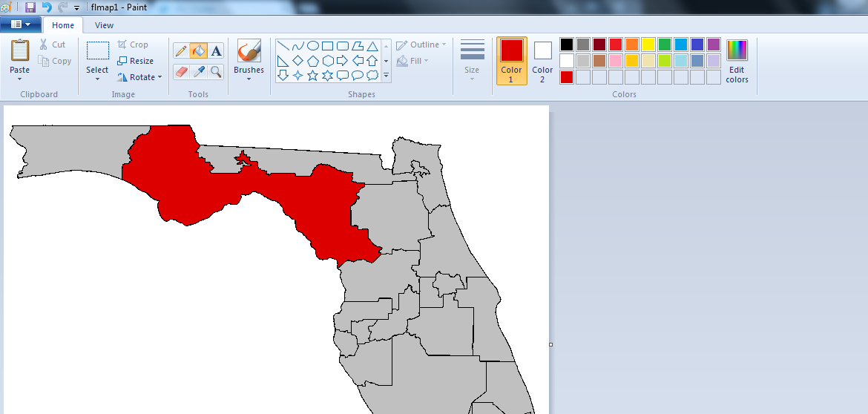This screenshot has width=868, height=414.
Task: Choose the Four-point star shape
Action: tap(297, 75)
